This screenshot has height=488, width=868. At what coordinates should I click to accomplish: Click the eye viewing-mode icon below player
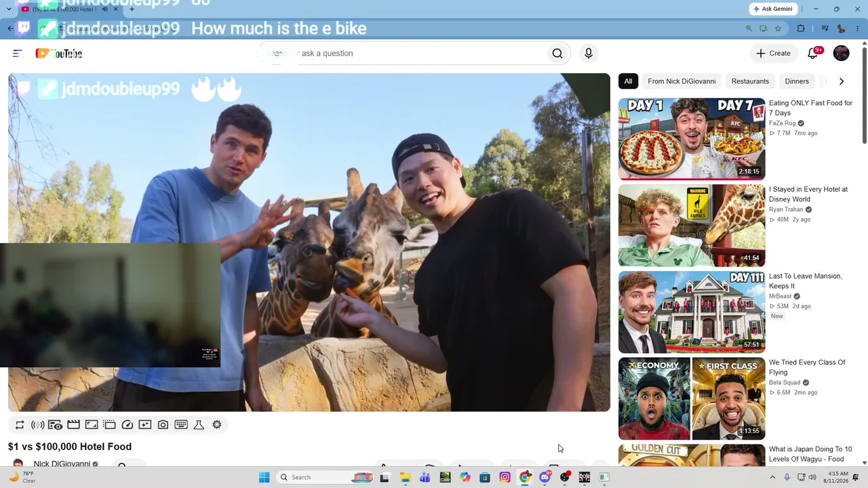click(x=56, y=425)
